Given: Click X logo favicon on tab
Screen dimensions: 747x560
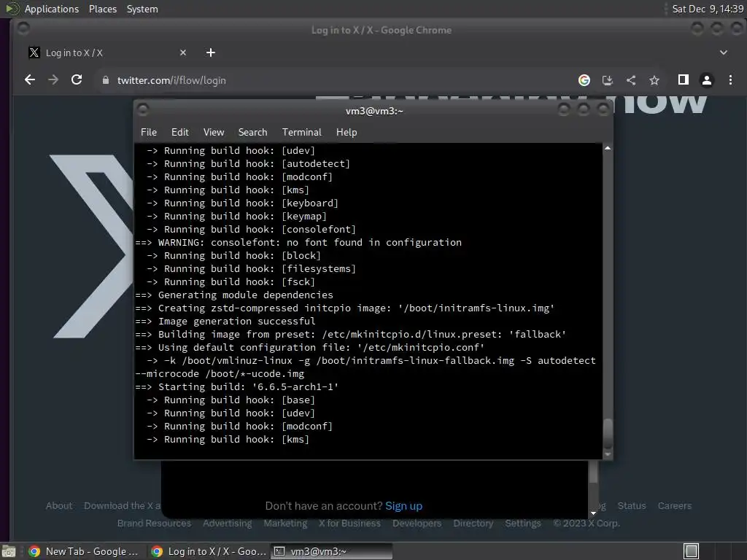Looking at the screenshot, I should [34, 52].
